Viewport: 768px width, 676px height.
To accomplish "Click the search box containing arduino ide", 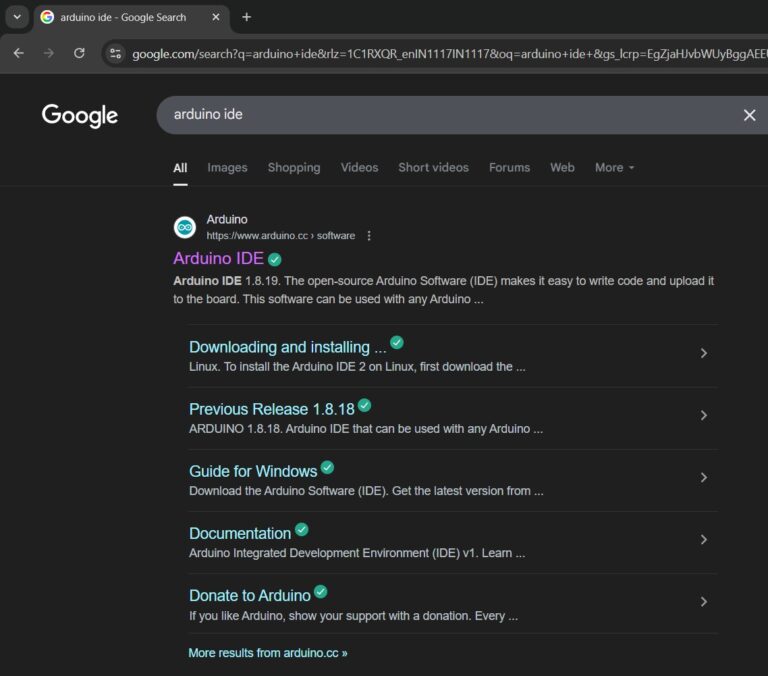I will pyautogui.click(x=440, y=115).
